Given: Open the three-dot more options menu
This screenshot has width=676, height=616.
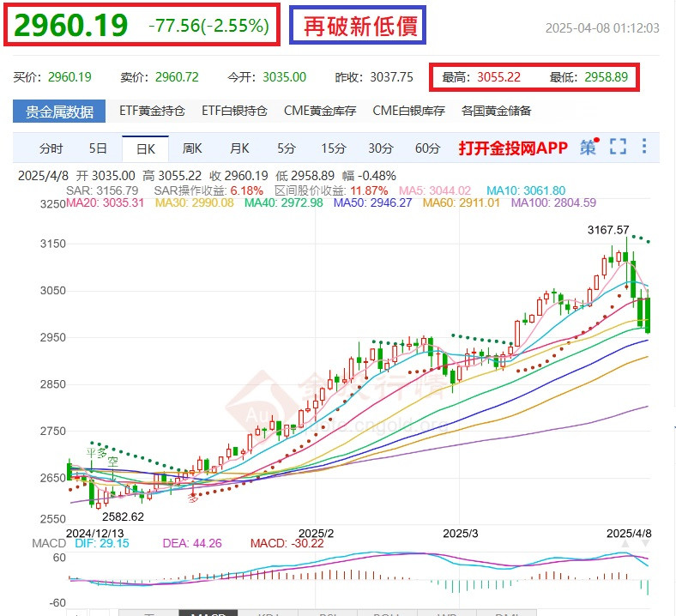Looking at the screenshot, I should click(644, 146).
